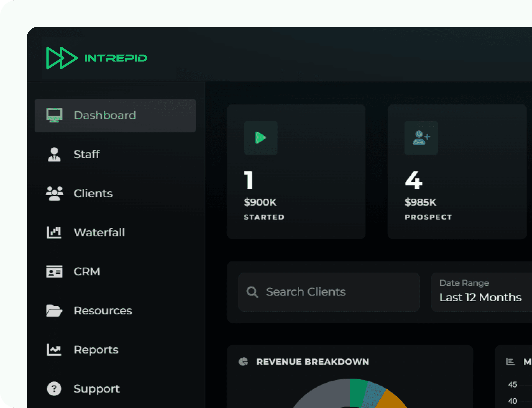Image resolution: width=532 pixels, height=408 pixels.
Task: Click the Support question mark icon
Action: (54, 388)
